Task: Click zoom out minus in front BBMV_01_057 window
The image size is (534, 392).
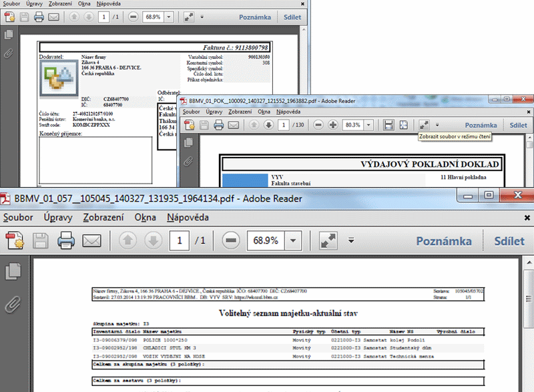Action: coord(230,241)
